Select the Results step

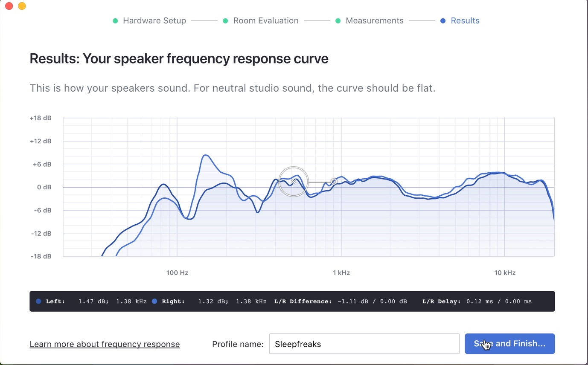[465, 20]
